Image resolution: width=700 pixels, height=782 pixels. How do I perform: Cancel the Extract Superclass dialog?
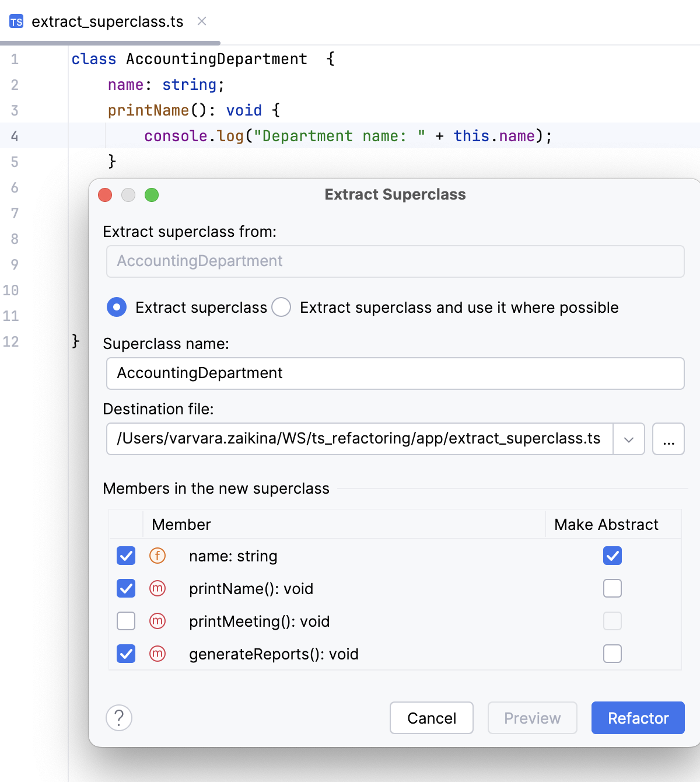click(x=431, y=718)
